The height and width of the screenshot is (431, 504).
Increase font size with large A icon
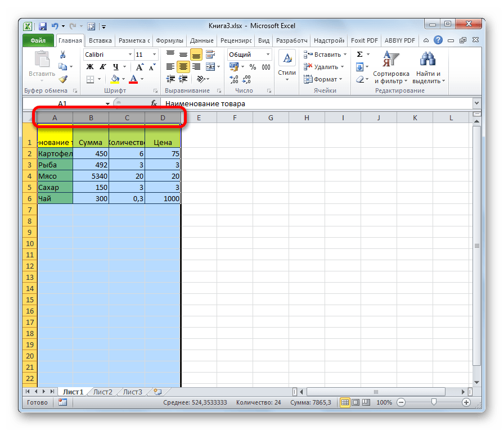pos(139,67)
